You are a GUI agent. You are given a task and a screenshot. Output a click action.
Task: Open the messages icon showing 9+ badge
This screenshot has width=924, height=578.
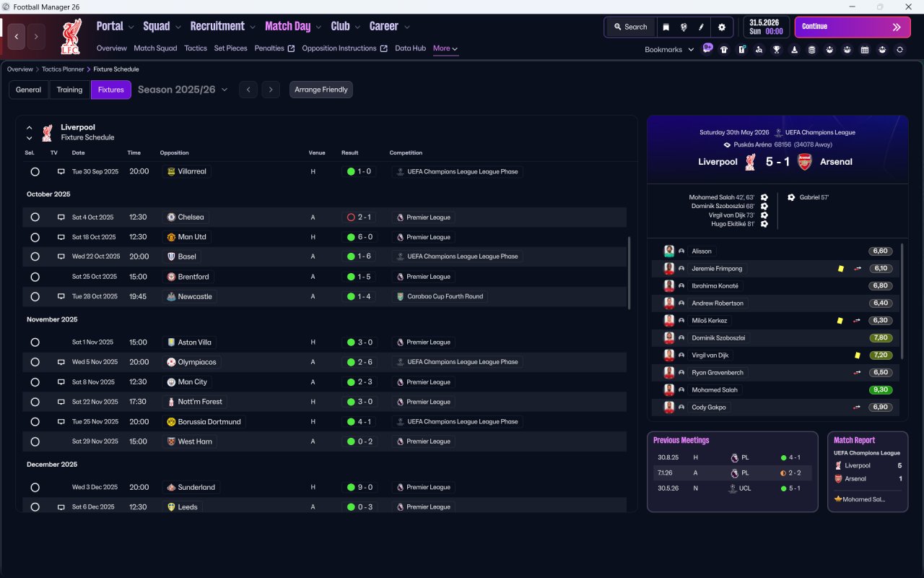click(x=707, y=48)
